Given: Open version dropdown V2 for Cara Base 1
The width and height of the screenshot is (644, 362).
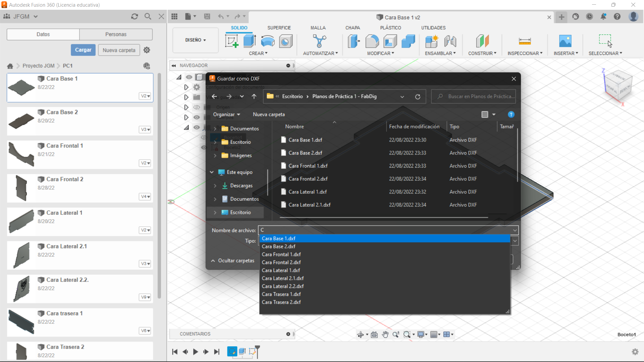Looking at the screenshot, I should [145, 96].
